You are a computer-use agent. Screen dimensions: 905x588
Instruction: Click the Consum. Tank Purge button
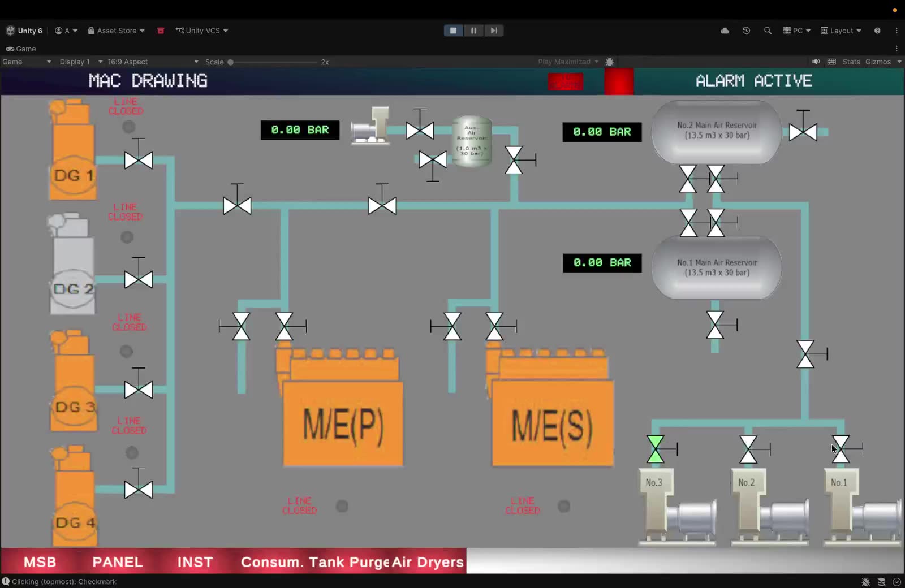[315, 562]
